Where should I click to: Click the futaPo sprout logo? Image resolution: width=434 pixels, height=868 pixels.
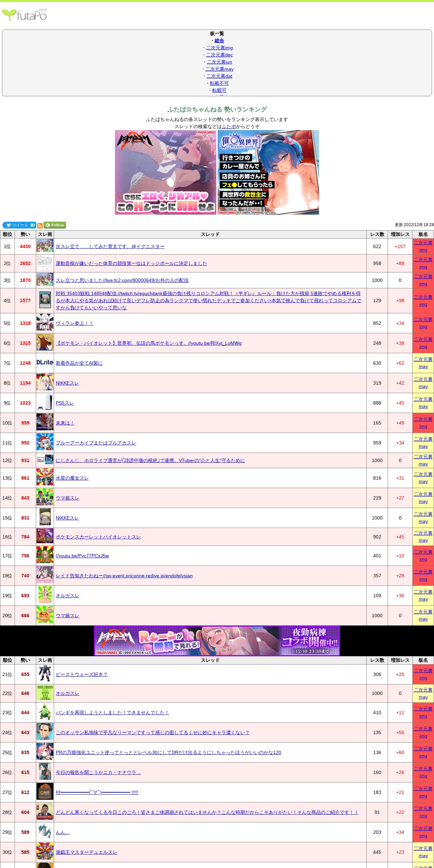tap(24, 15)
